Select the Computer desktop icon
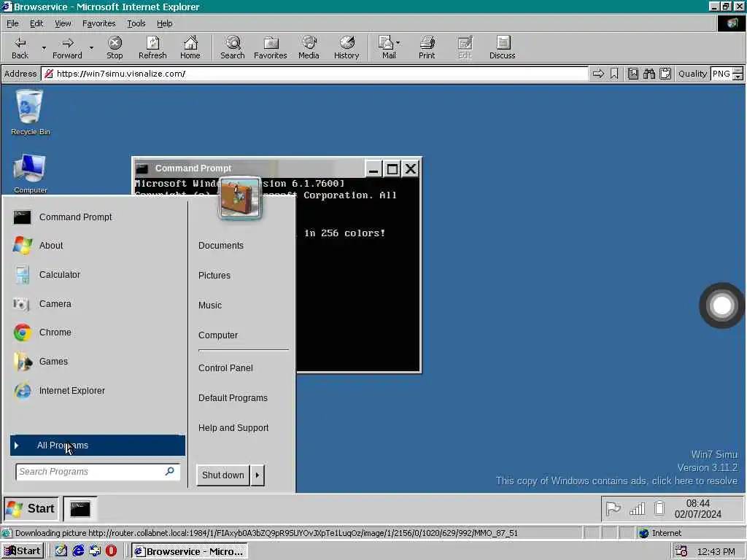The width and height of the screenshot is (747, 560). pyautogui.click(x=30, y=174)
